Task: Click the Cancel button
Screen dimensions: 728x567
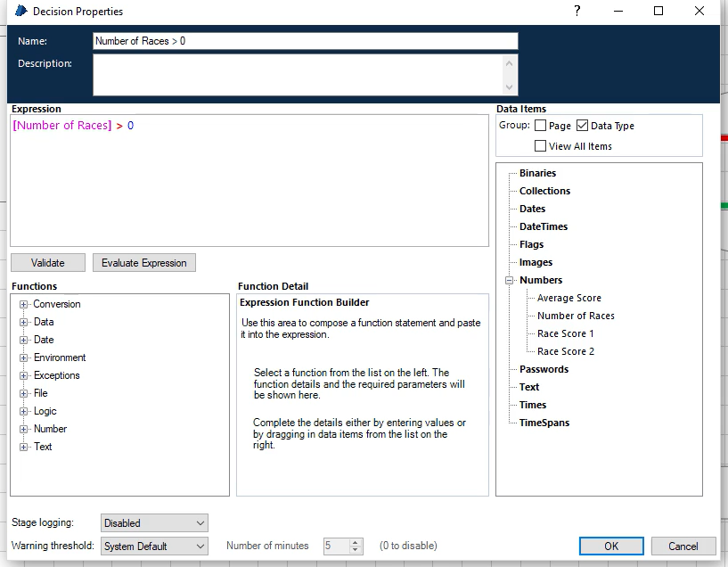Action: [x=683, y=546]
